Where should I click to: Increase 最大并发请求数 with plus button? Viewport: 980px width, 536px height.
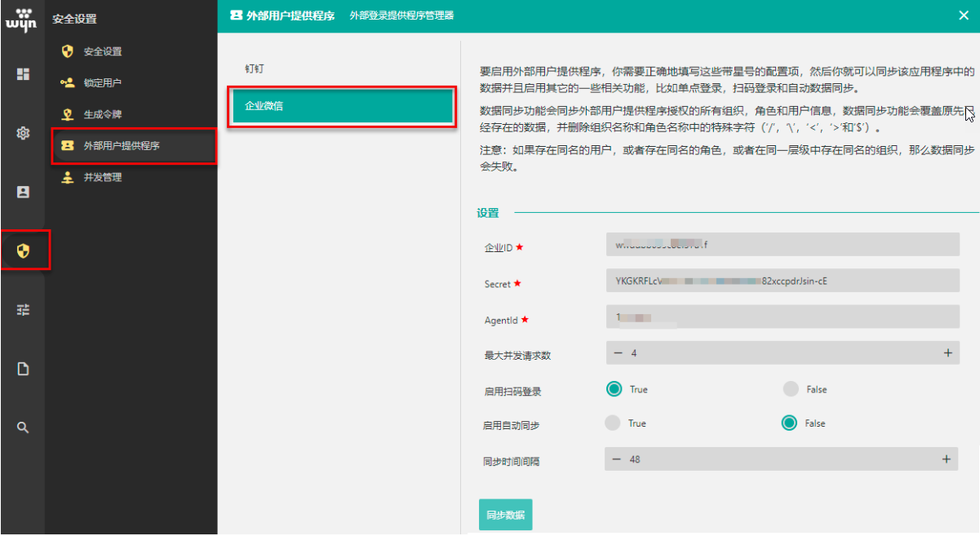947,353
